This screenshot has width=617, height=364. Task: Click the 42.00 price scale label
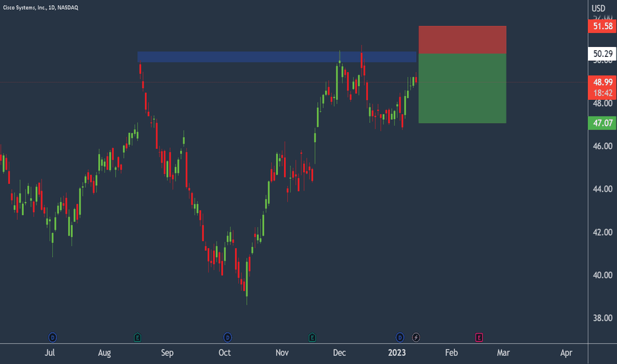point(602,232)
